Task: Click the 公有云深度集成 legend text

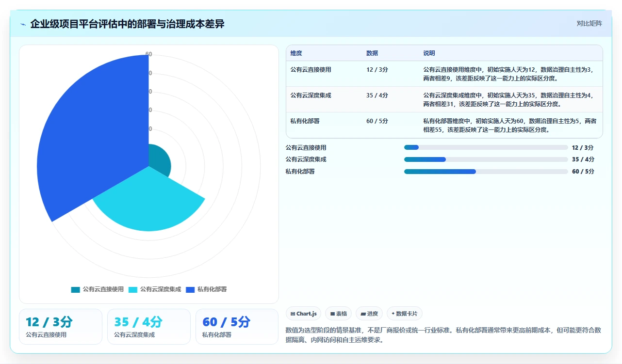Action: point(161,289)
